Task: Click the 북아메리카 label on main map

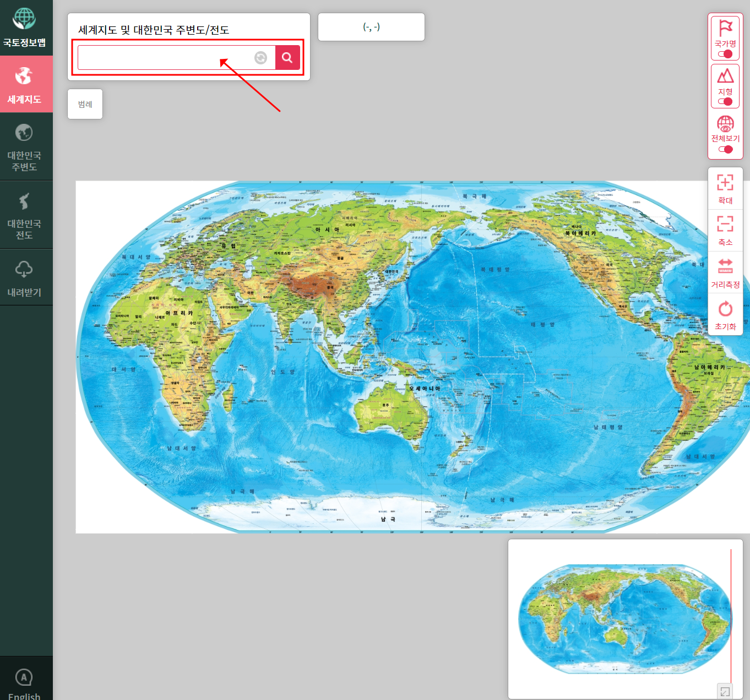Action: pos(580,233)
